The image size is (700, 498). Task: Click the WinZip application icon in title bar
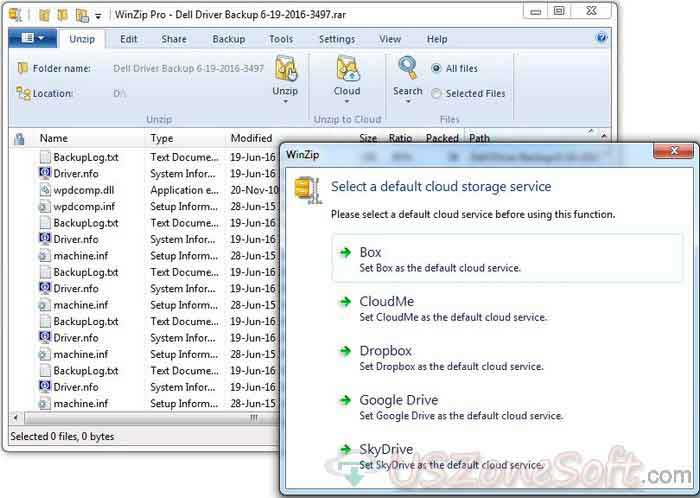[x=15, y=15]
